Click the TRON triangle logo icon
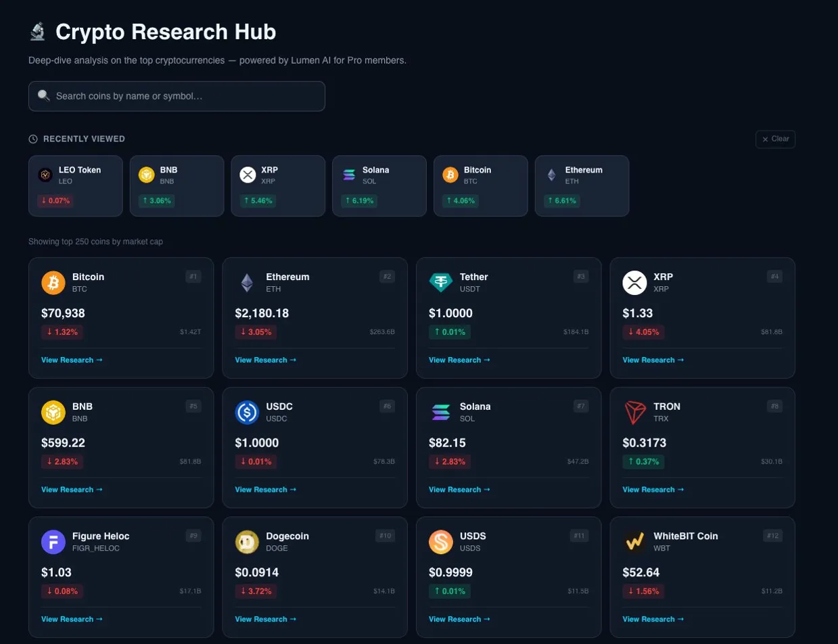Viewport: 838px width, 644px height. click(634, 413)
